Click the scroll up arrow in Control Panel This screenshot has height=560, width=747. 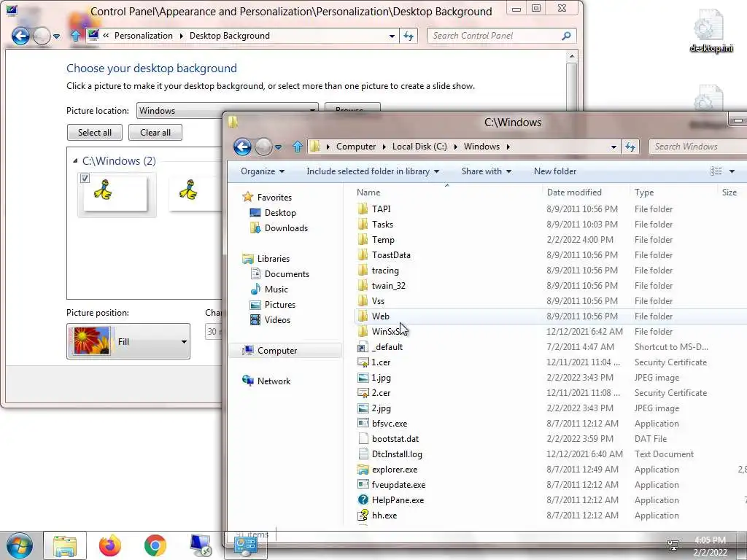[x=572, y=57]
